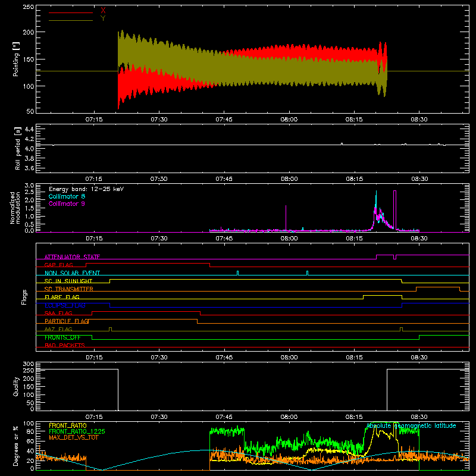Click the Pointing axis title
476x476 pixels.
[16, 59]
